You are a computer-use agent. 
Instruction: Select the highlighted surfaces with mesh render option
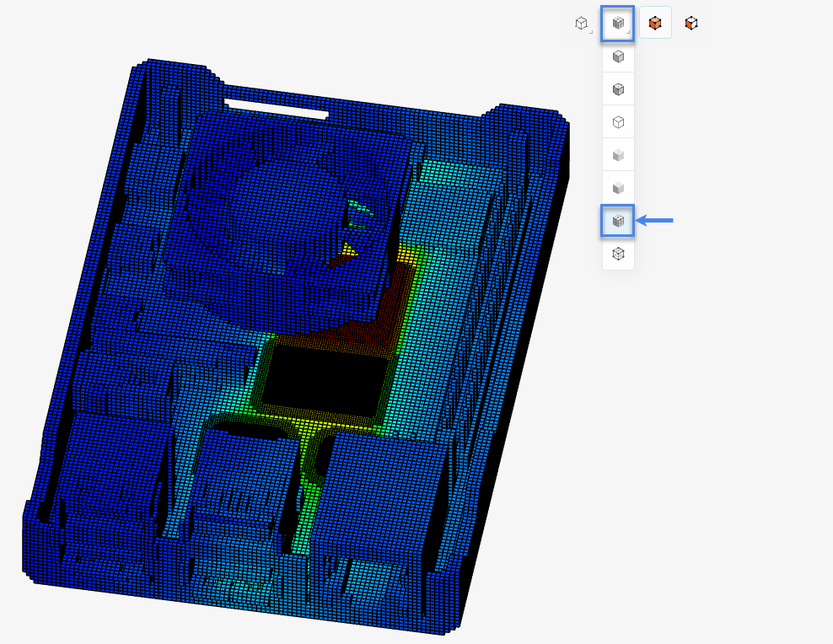point(618,221)
